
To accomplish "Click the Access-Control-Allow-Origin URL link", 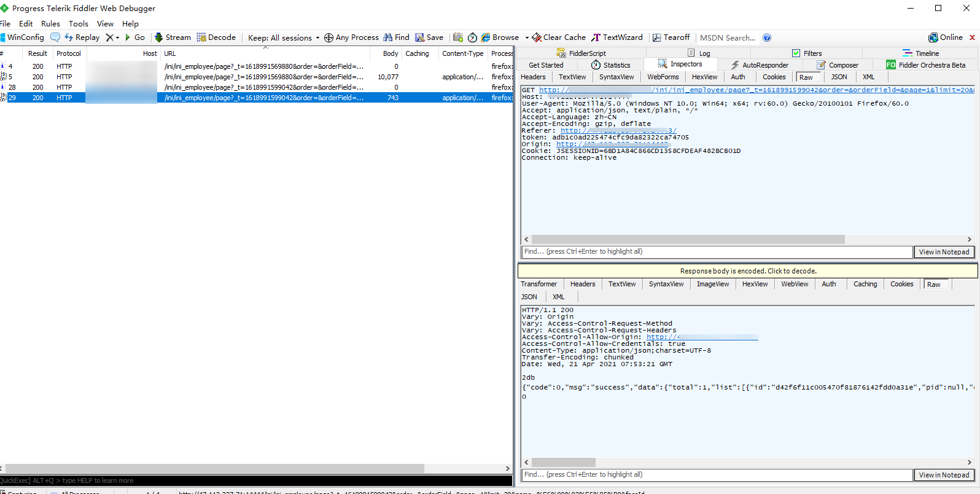I will pos(702,337).
